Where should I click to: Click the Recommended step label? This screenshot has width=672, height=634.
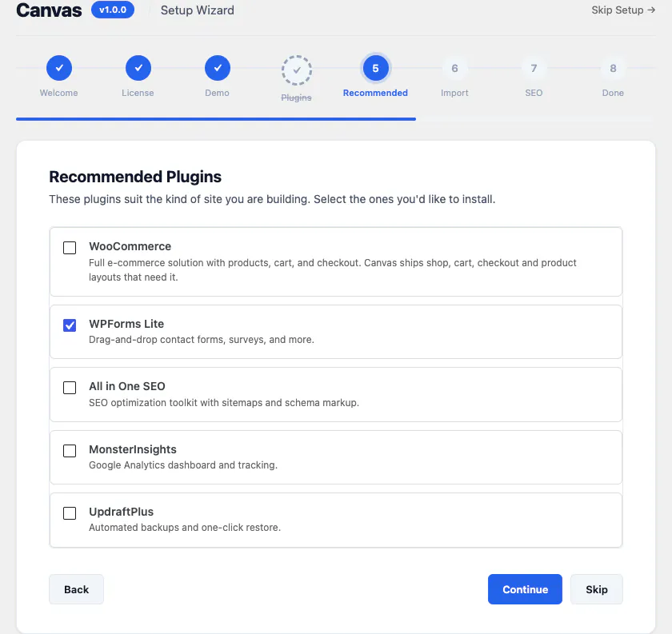[375, 93]
